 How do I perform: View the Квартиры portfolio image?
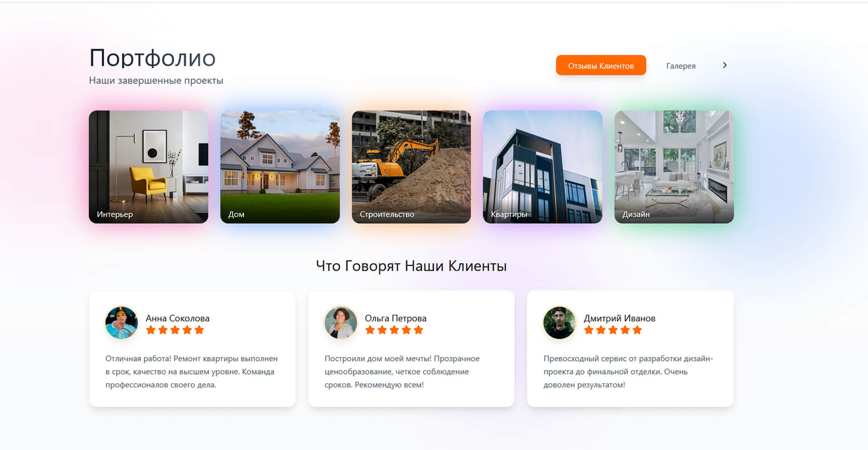pos(542,167)
